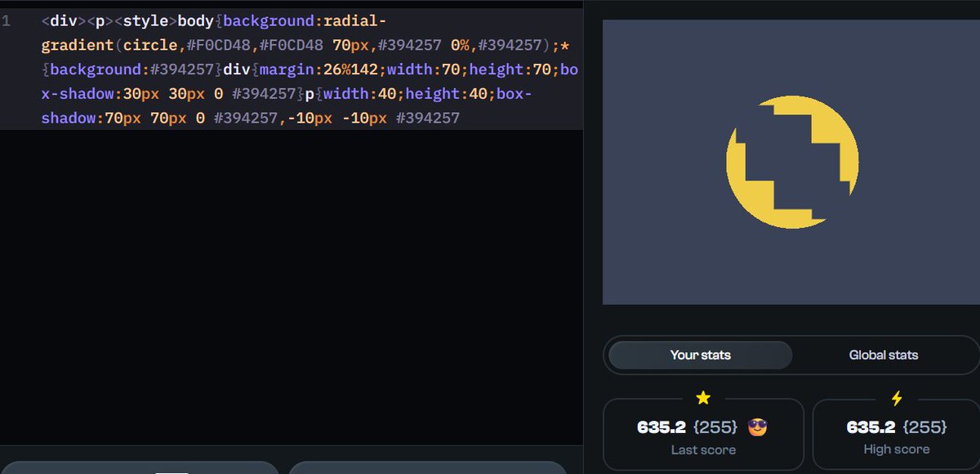Click the "0%" gradient stop value
980x474 pixels.
(x=460, y=46)
